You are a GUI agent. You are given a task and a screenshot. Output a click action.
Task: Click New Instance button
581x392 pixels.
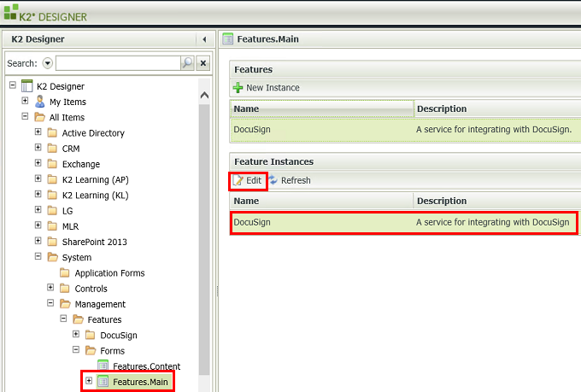[266, 88]
